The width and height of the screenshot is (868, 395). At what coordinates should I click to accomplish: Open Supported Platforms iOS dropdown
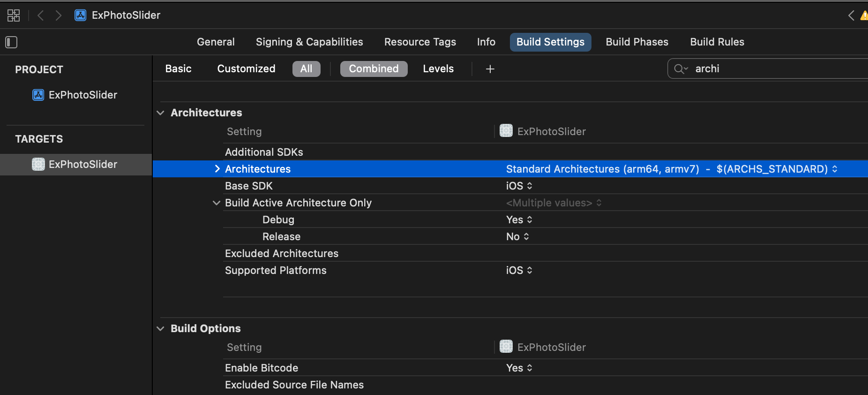(519, 270)
